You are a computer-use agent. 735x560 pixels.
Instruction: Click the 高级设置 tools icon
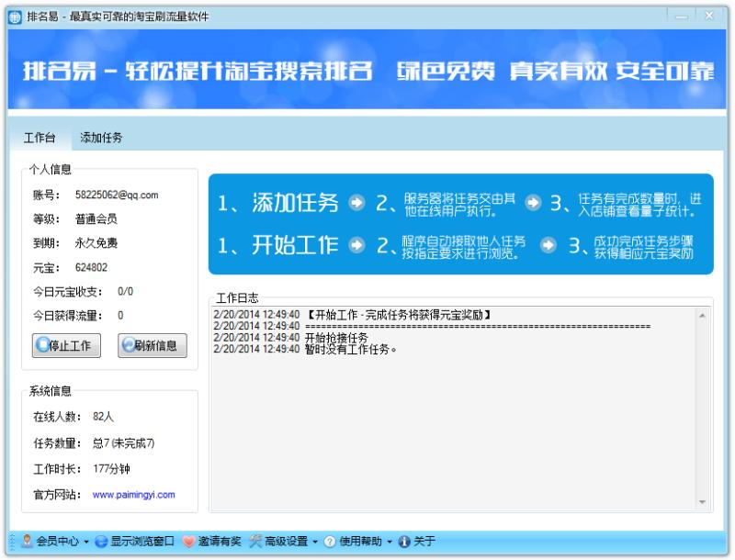[x=255, y=542]
